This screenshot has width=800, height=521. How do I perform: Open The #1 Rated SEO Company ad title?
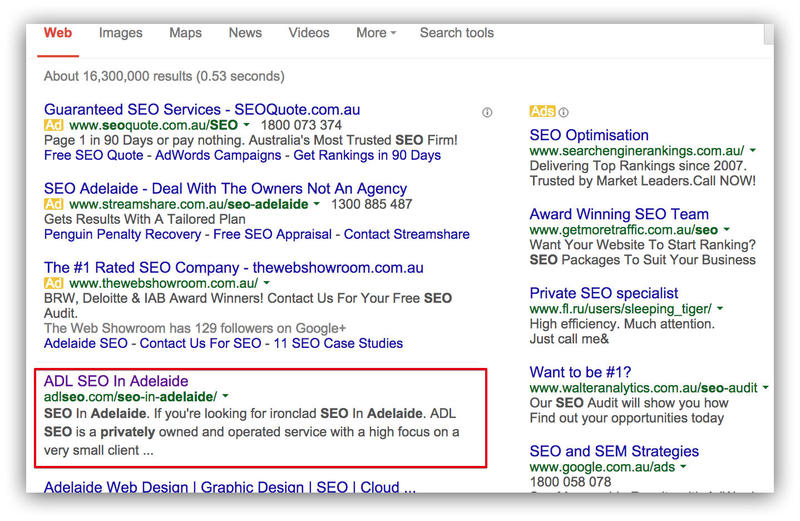point(234,268)
